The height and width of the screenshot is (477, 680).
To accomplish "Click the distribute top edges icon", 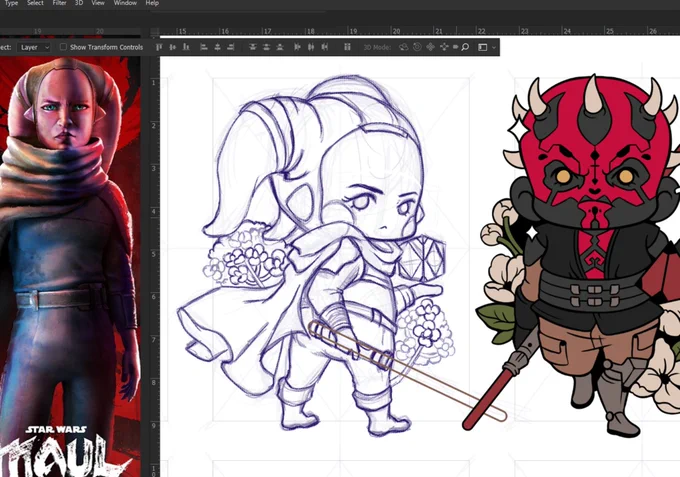I will 253,47.
